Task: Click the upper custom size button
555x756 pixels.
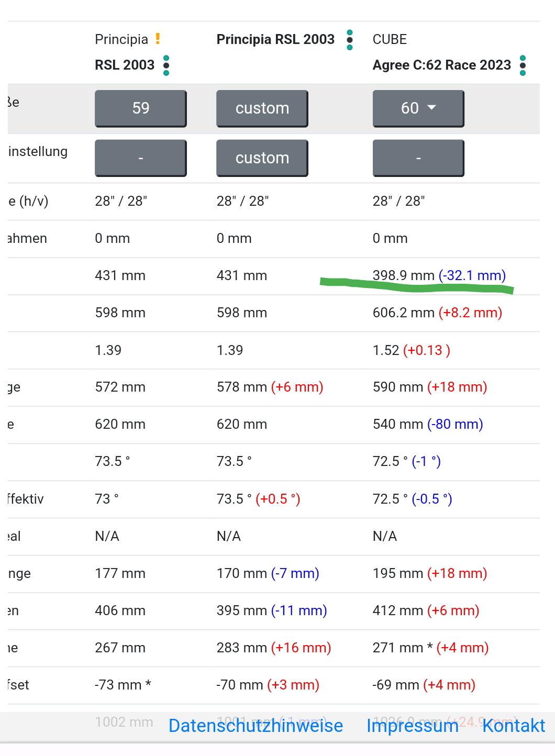Action: [x=262, y=108]
